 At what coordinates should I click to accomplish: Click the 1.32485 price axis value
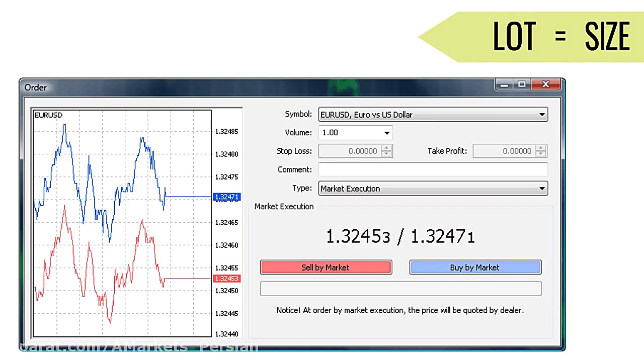click(226, 132)
